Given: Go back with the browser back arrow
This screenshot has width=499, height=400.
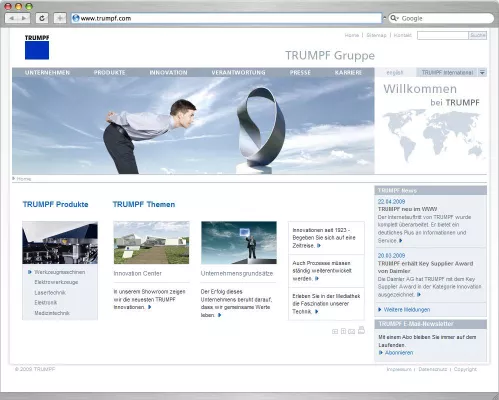Looking at the screenshot, I should point(12,18).
